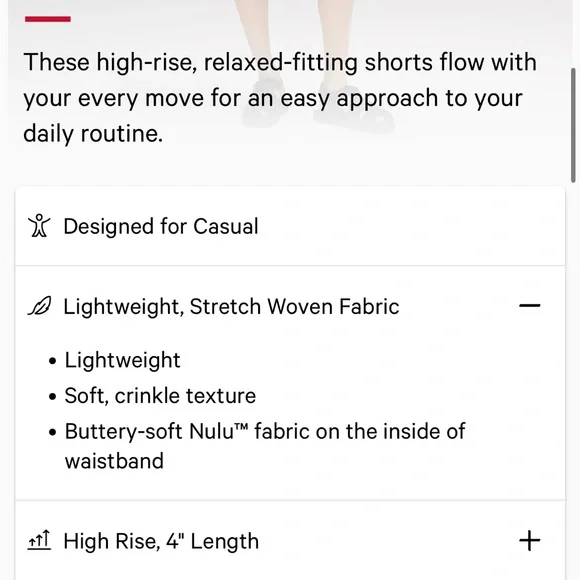Screen dimensions: 580x580
Task: Click the feather icon for Lightweight fabric
Action: click(x=39, y=306)
